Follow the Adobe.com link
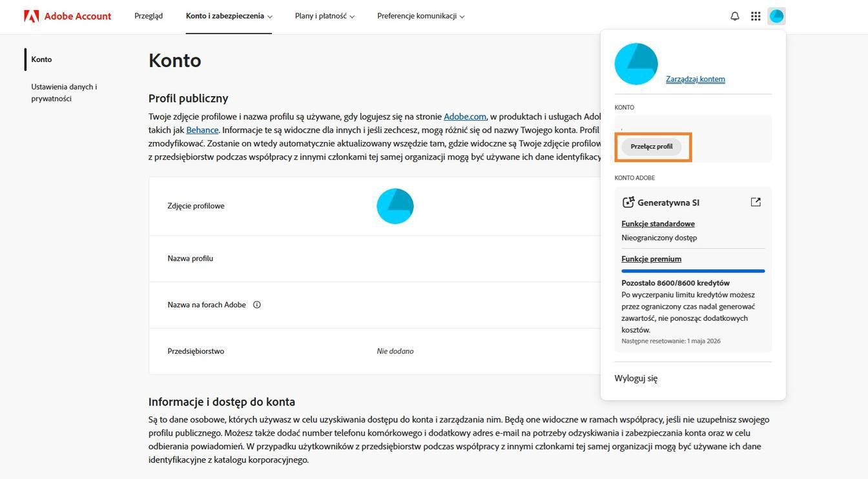The height and width of the screenshot is (479, 868). click(465, 117)
